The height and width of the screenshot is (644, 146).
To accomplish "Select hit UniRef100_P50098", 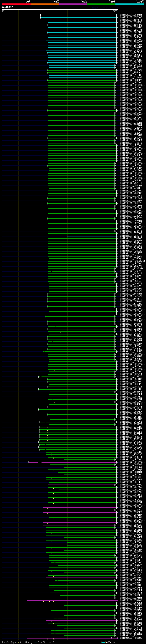I will (131, 414).
